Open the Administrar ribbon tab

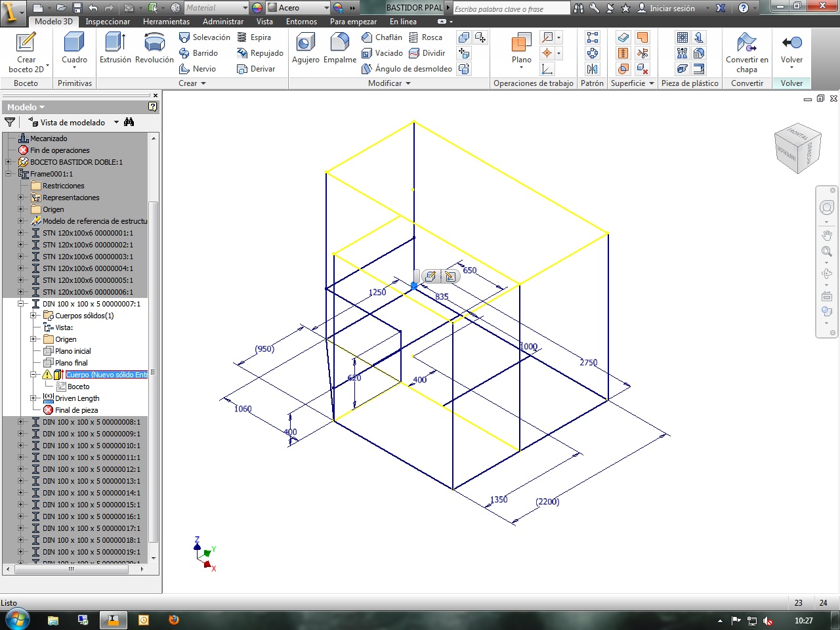click(x=223, y=22)
